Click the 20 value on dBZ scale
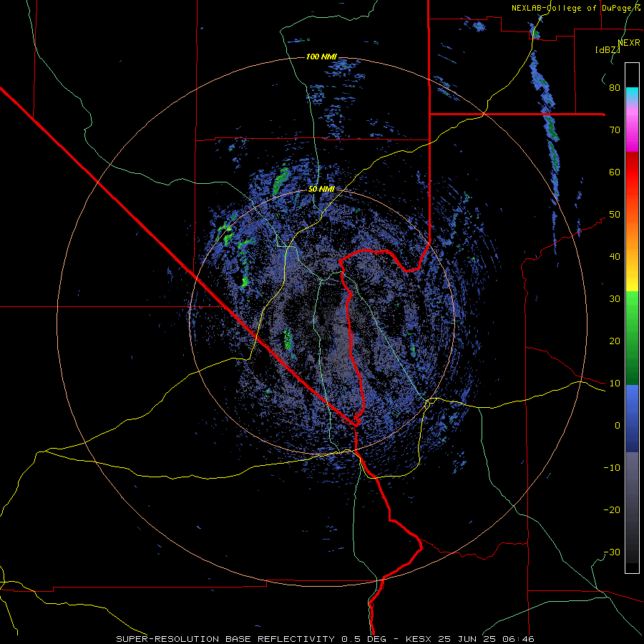644x644 pixels. pyautogui.click(x=615, y=341)
